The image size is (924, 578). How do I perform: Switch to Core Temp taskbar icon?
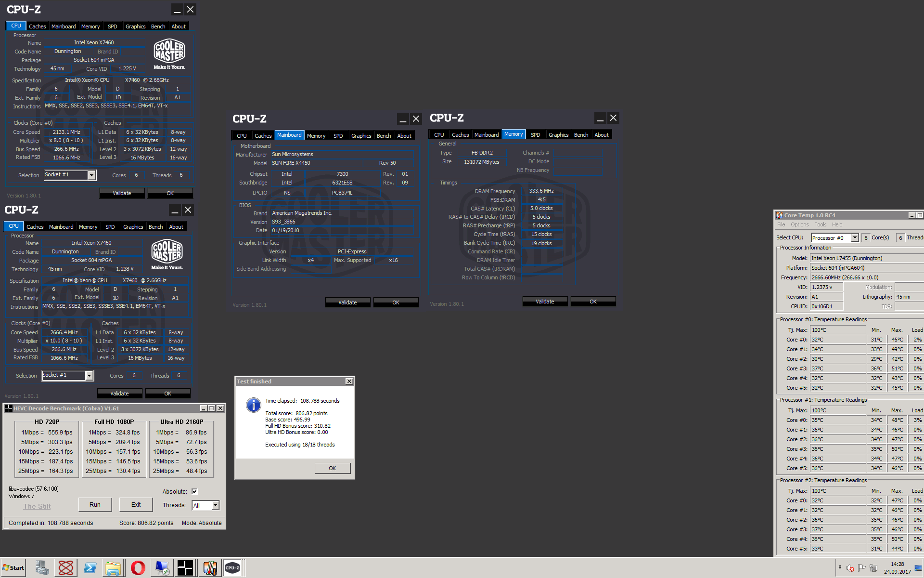click(x=209, y=568)
